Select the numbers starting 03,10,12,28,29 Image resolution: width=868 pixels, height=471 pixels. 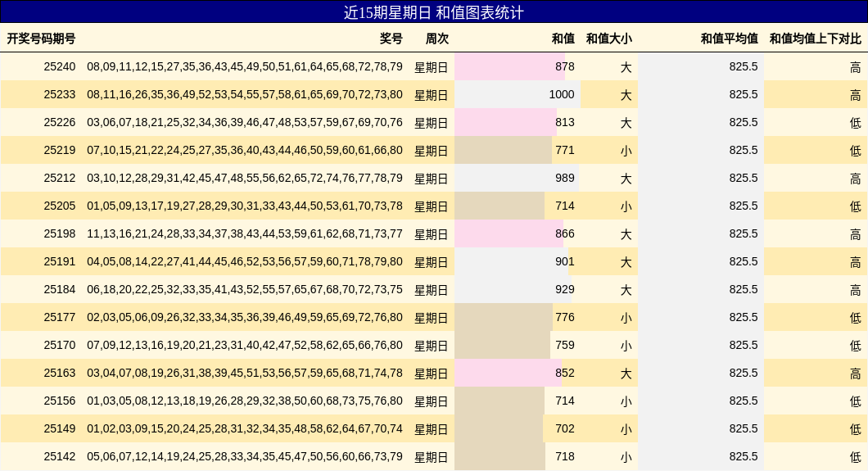(x=245, y=179)
